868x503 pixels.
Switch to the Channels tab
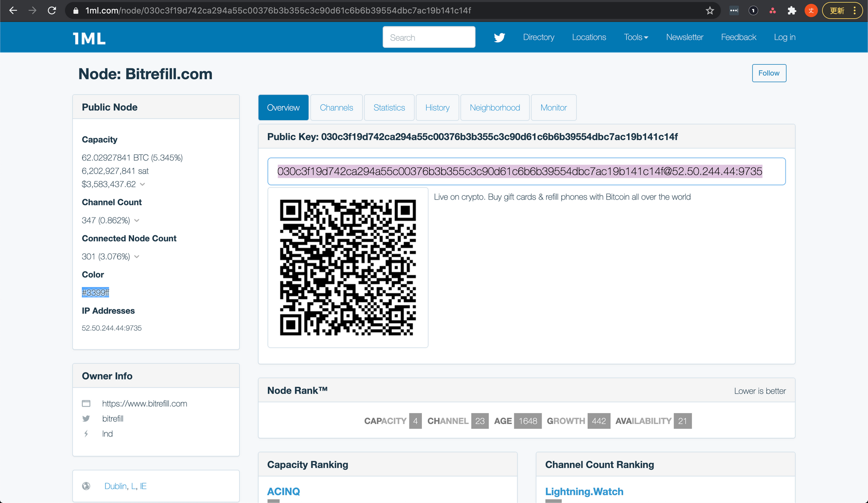(x=336, y=108)
